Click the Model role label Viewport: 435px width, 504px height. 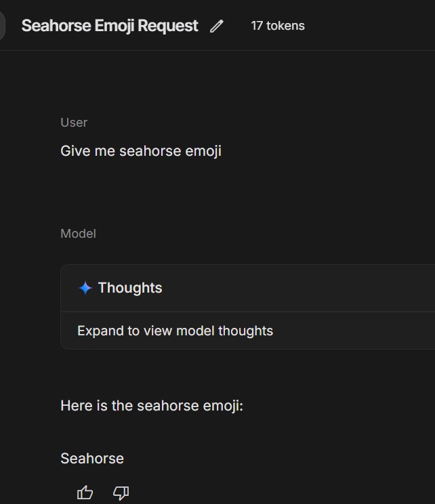(78, 234)
